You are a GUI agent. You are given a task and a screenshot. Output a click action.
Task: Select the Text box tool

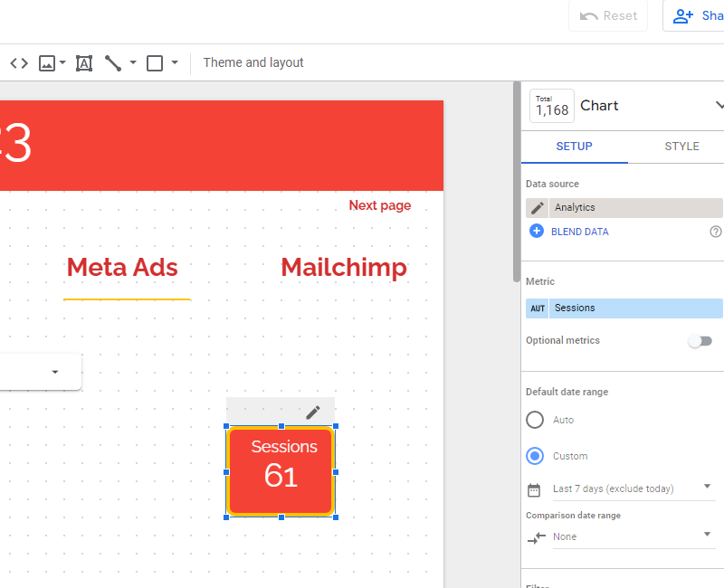click(84, 62)
